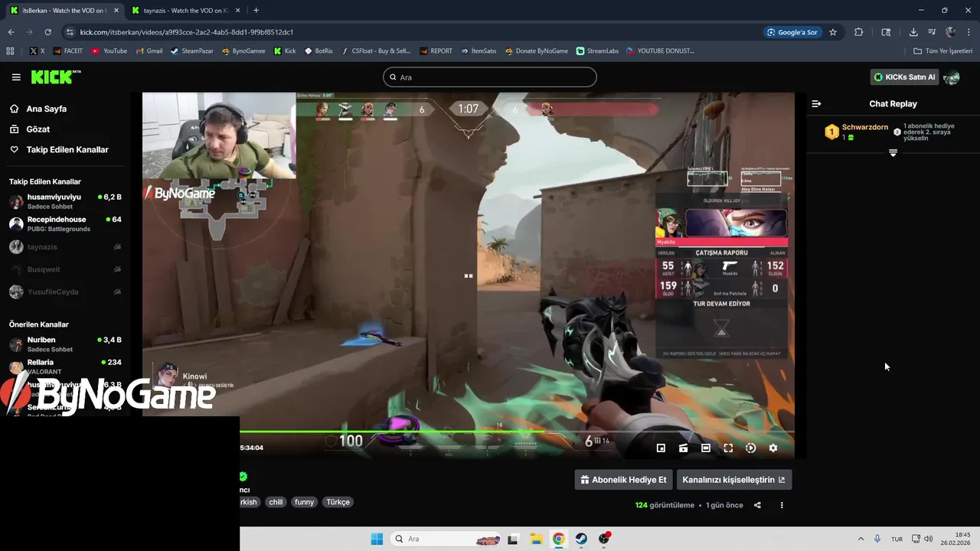The width and height of the screenshot is (980, 551).
Task: Go to Ana Sayfa in the sidebar
Action: click(48, 109)
